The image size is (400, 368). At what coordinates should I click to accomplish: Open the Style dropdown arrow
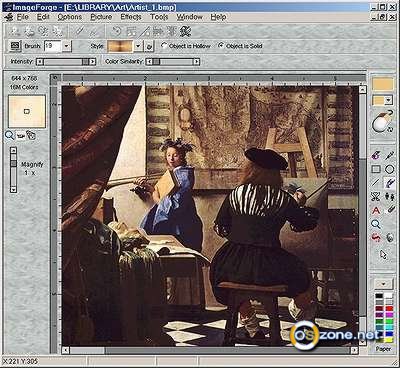click(138, 46)
